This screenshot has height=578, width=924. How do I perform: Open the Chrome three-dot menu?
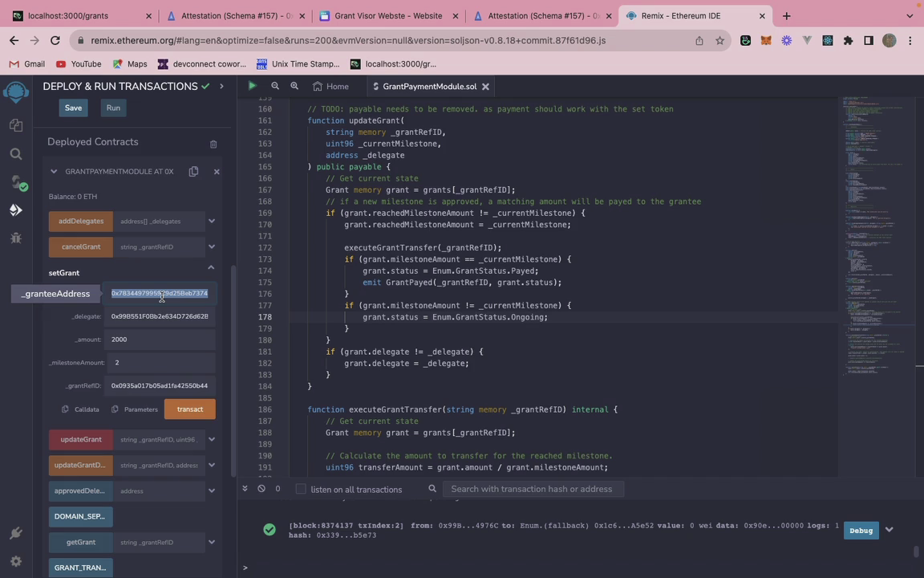[910, 41]
